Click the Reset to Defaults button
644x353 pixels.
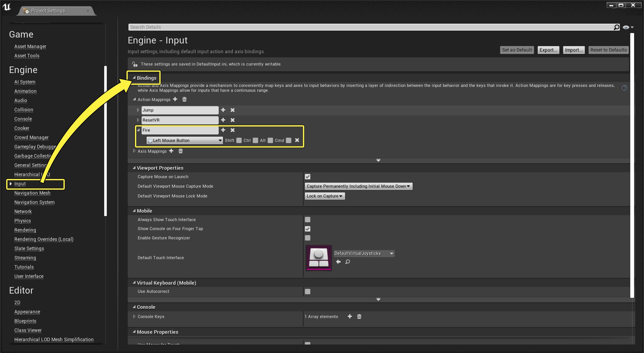coord(608,50)
